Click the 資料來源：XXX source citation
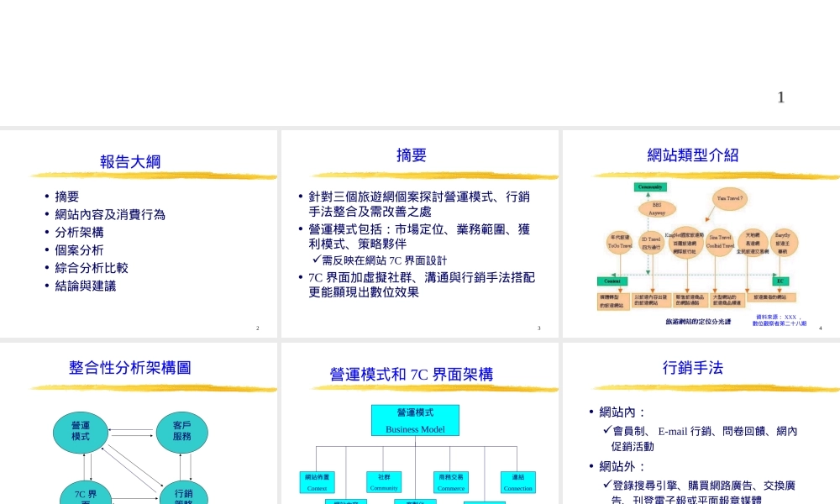The width and height of the screenshot is (840, 504). click(x=780, y=318)
